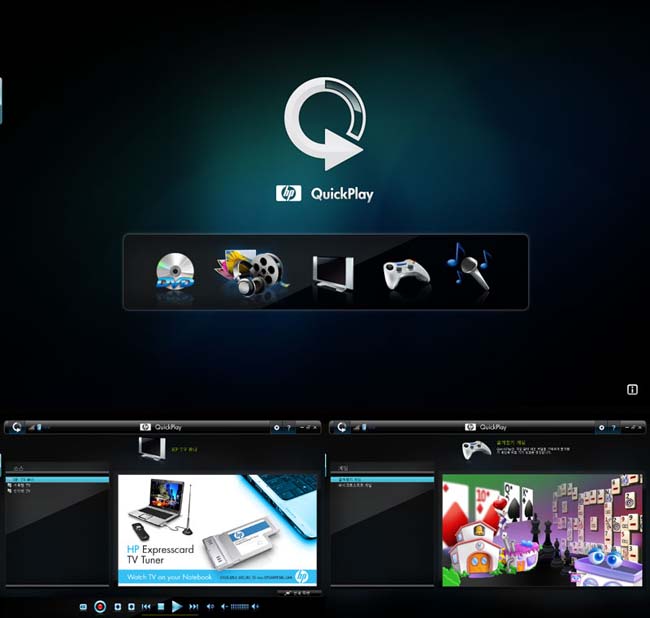Click the card games and mahjong artwork preview

point(542,530)
